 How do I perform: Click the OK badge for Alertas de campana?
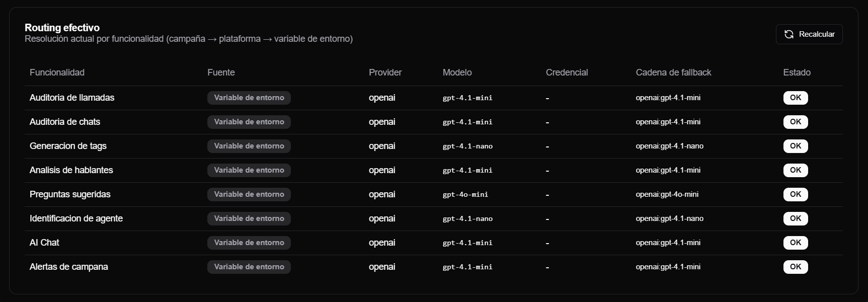(x=796, y=267)
